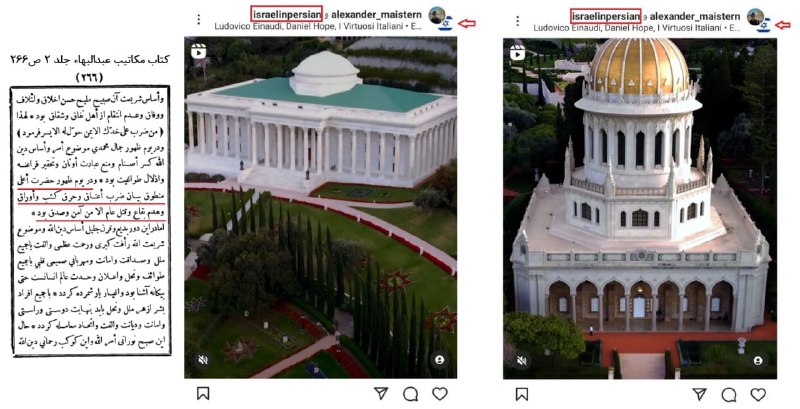The width and height of the screenshot is (800, 409).
Task: Save the left post with bookmark icon
Action: [203, 393]
